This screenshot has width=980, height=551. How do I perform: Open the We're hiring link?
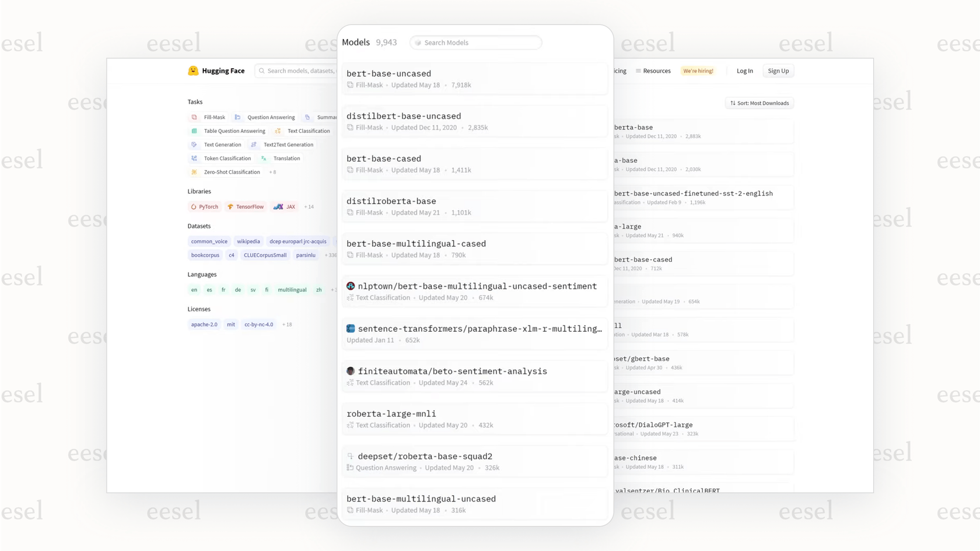tap(698, 71)
